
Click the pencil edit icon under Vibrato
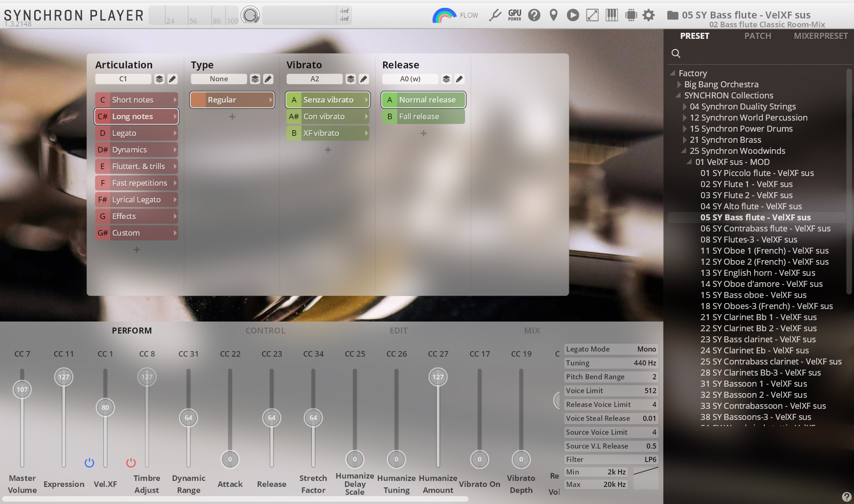point(364,79)
